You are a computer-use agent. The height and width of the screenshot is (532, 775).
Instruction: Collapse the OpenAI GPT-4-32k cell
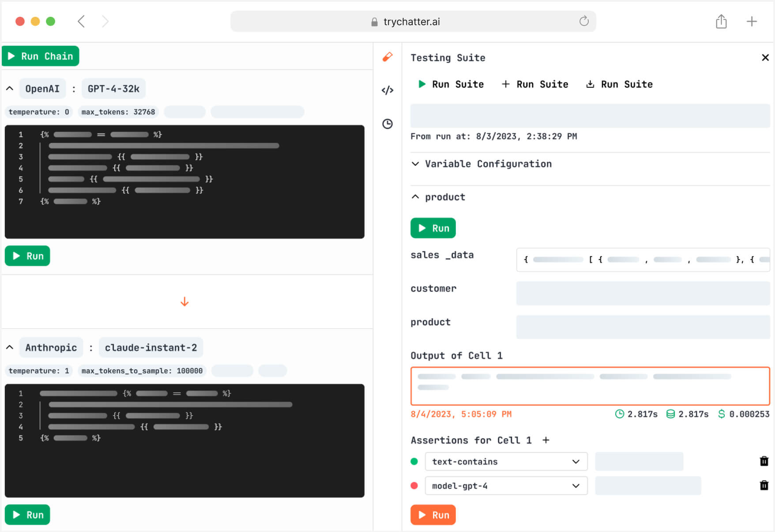pyautogui.click(x=10, y=89)
